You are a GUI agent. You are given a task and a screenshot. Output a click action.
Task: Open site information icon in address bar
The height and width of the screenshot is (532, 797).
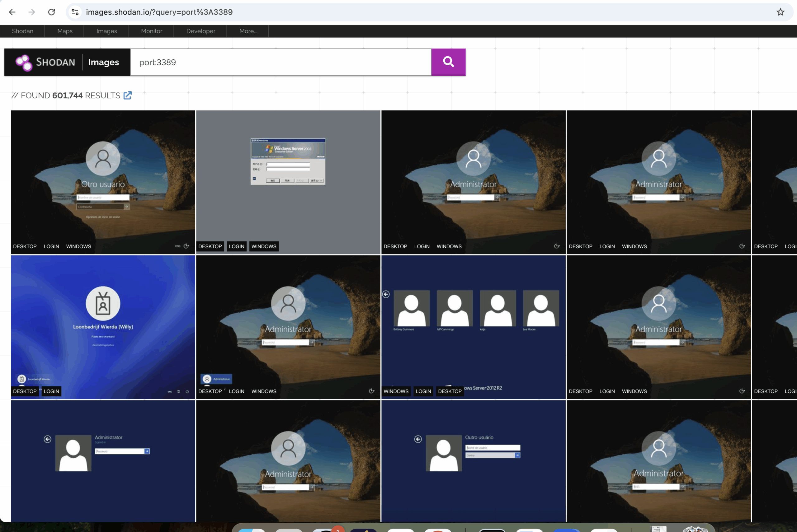tap(75, 12)
